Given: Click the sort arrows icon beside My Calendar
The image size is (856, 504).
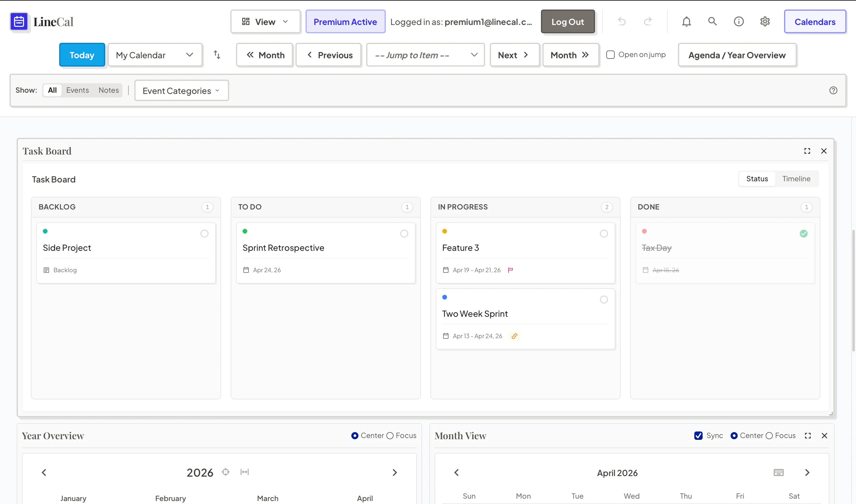Looking at the screenshot, I should [x=217, y=55].
